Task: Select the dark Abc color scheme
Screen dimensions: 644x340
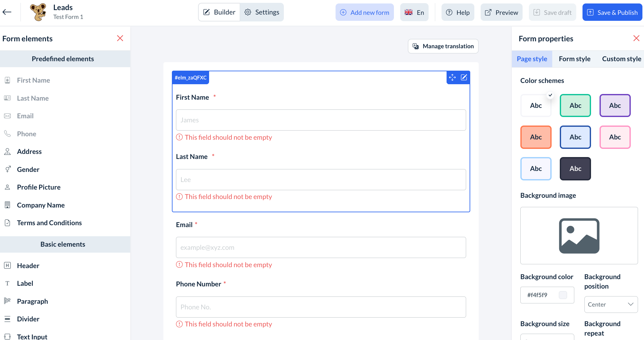Action: click(575, 169)
